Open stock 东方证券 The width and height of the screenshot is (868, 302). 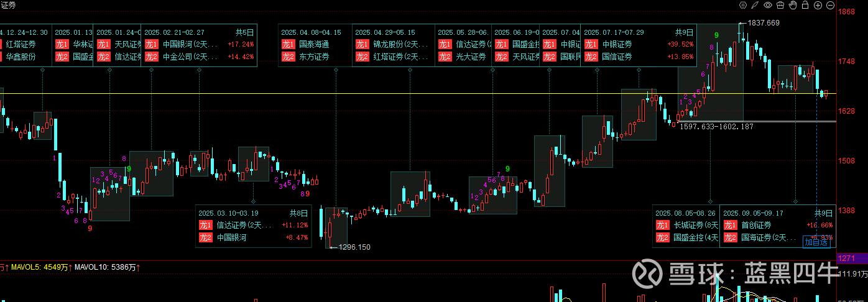click(x=314, y=57)
